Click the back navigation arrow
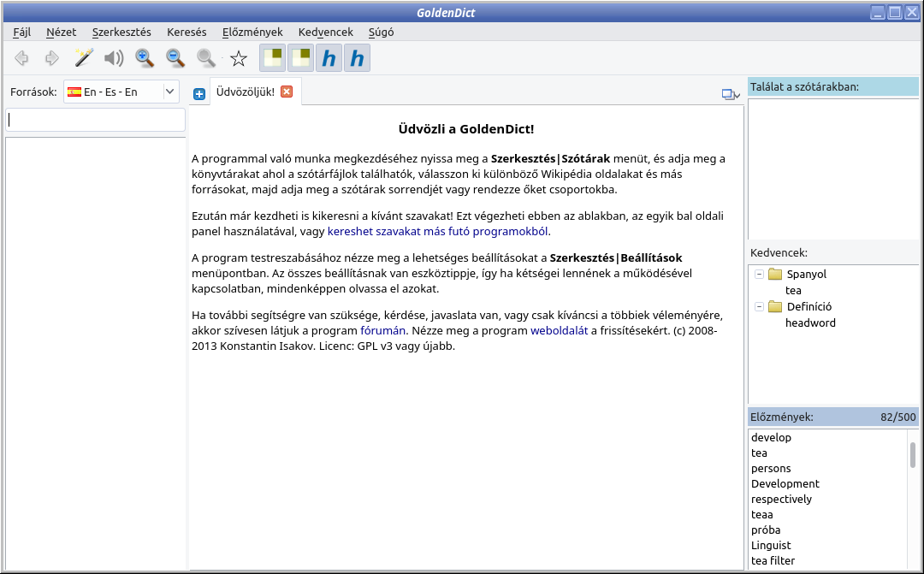This screenshot has height=574, width=924. pyautogui.click(x=22, y=58)
